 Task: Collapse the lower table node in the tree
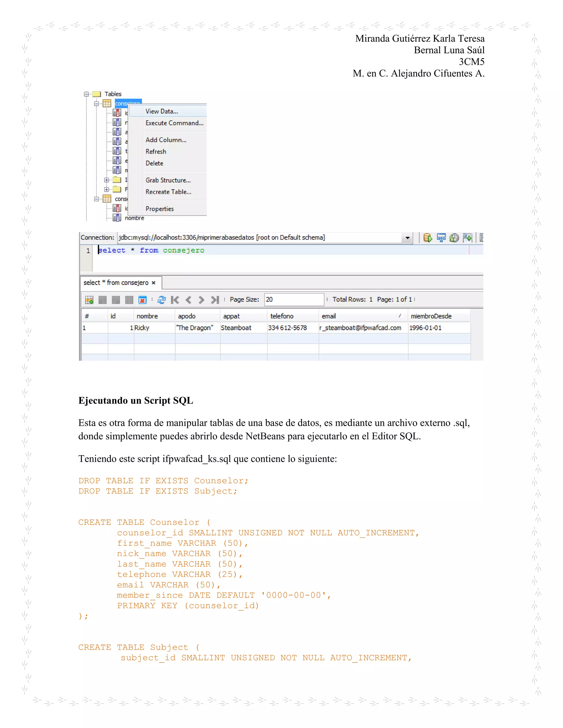[96, 199]
